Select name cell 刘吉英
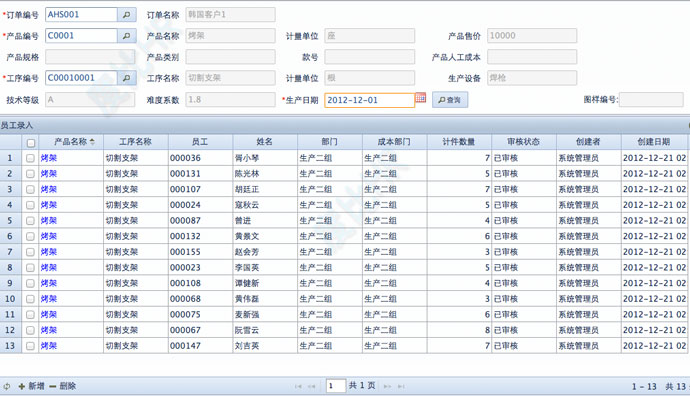Viewport: 690px width, 396px height. (265, 346)
